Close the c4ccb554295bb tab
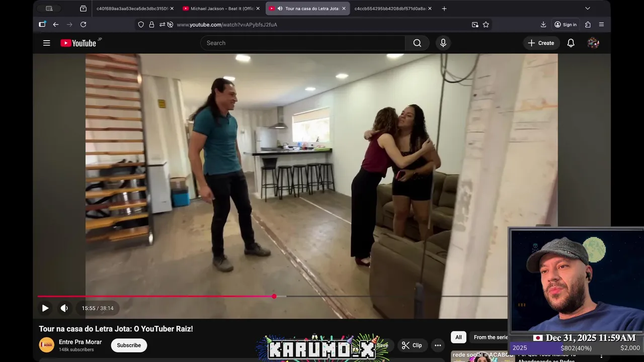Screen dimensions: 644x362 point(430,9)
